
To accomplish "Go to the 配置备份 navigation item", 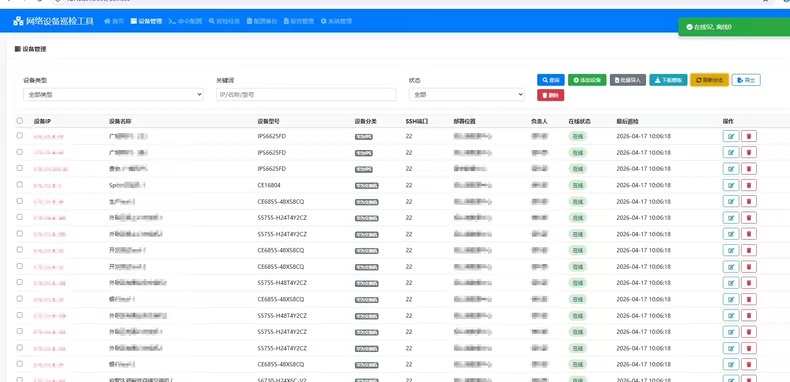I will pyautogui.click(x=262, y=21).
